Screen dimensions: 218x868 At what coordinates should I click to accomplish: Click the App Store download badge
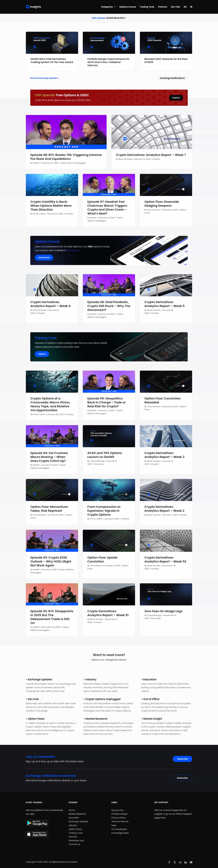click(x=37, y=834)
